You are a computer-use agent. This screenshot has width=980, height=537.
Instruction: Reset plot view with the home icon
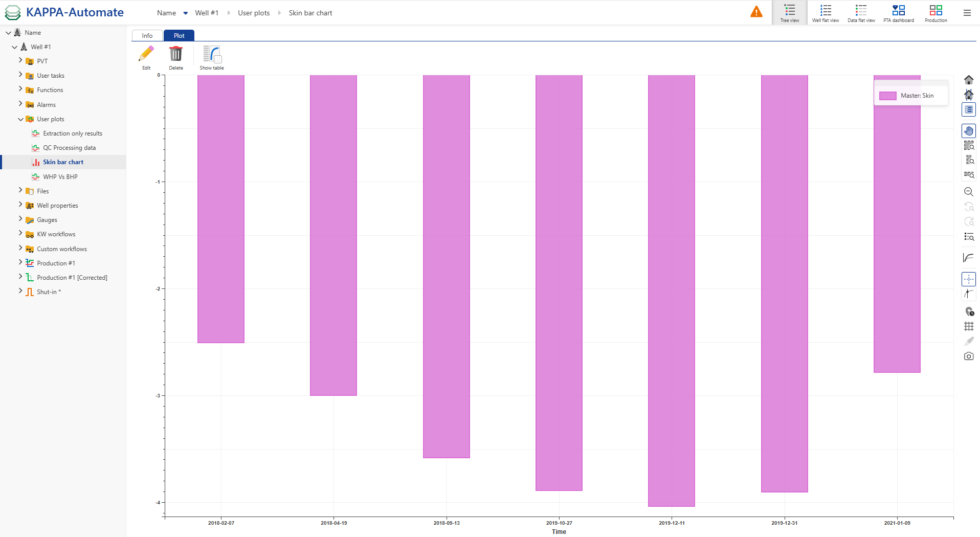968,80
